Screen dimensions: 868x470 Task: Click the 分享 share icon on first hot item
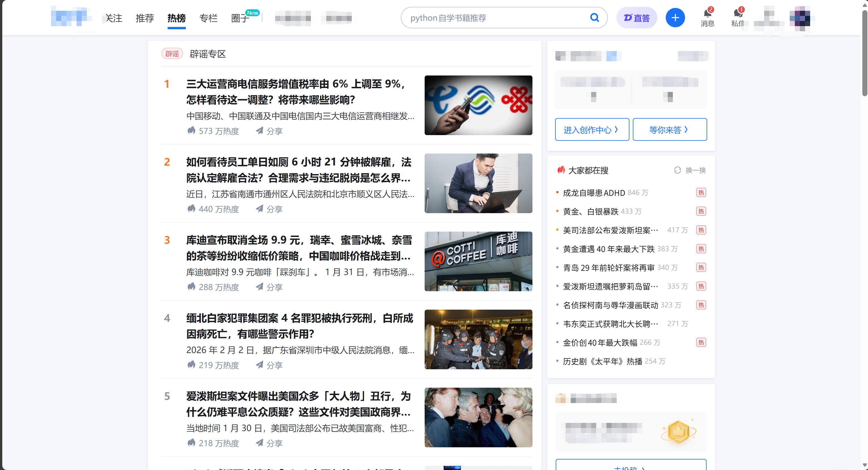pos(259,131)
